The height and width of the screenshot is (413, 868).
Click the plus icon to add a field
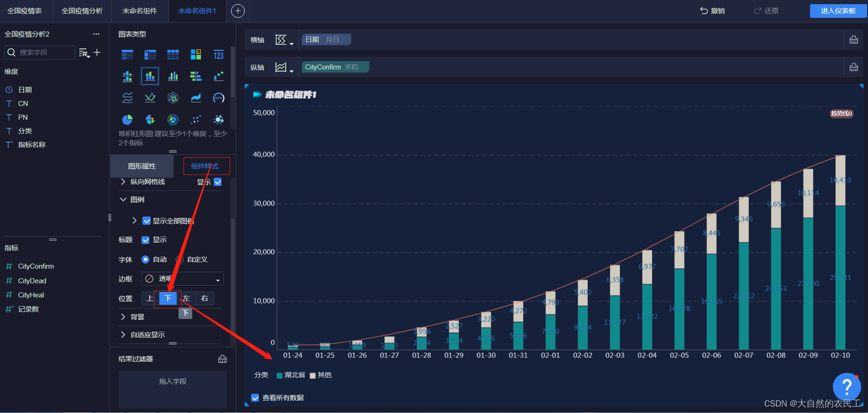97,53
